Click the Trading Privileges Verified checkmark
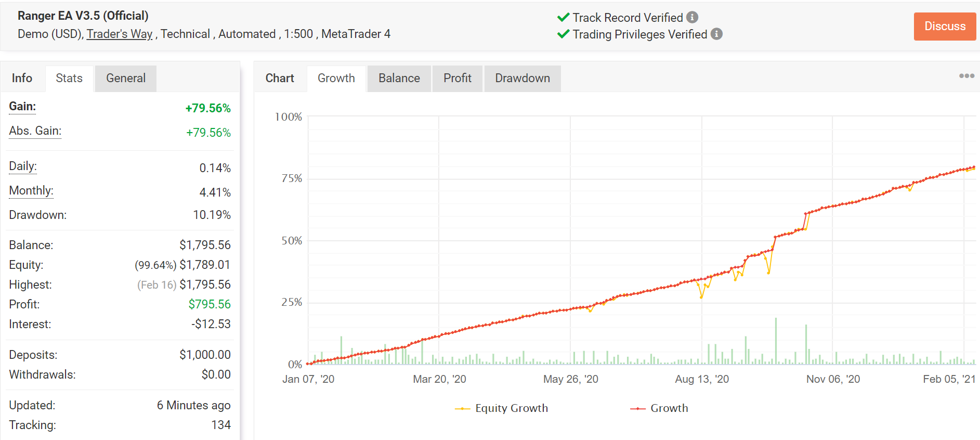This screenshot has width=980, height=440. pos(563,34)
